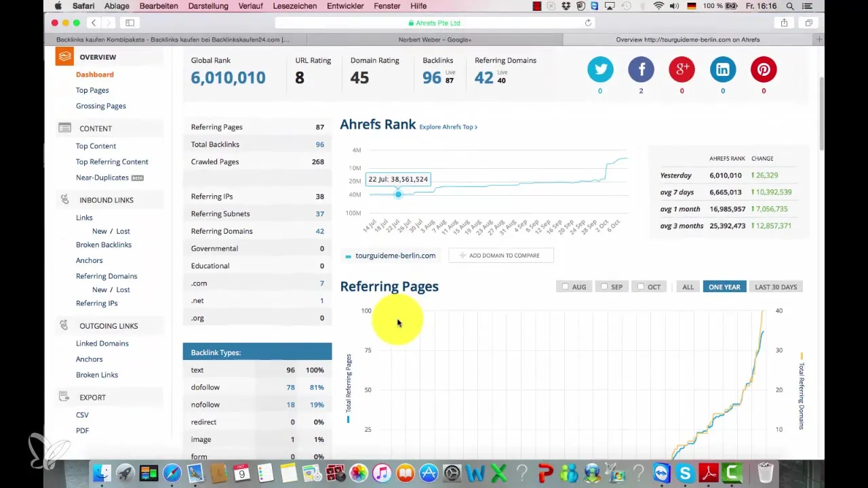Open Dropbox menu bar icon
This screenshot has width=868, height=488.
(566, 6)
